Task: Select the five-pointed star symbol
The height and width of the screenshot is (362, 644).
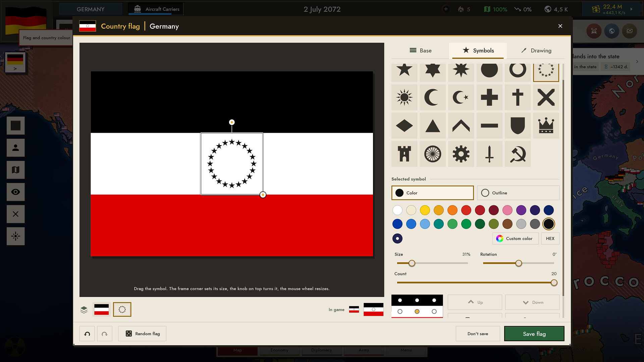Action: [404, 72]
